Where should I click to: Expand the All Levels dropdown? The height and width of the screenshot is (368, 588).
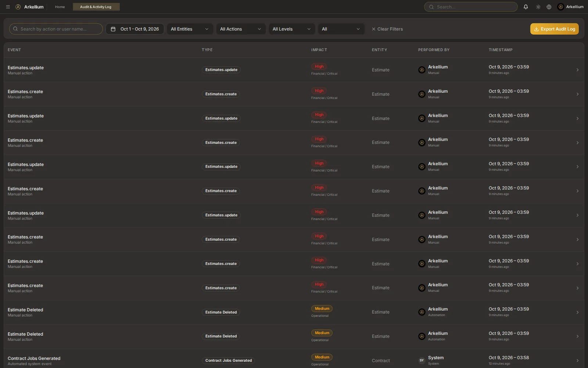click(292, 29)
